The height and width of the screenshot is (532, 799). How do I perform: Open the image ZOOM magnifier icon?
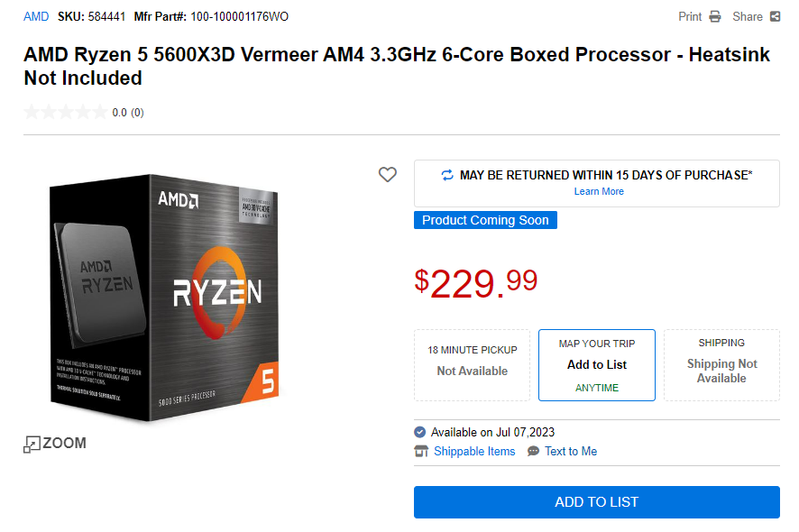[x=32, y=444]
